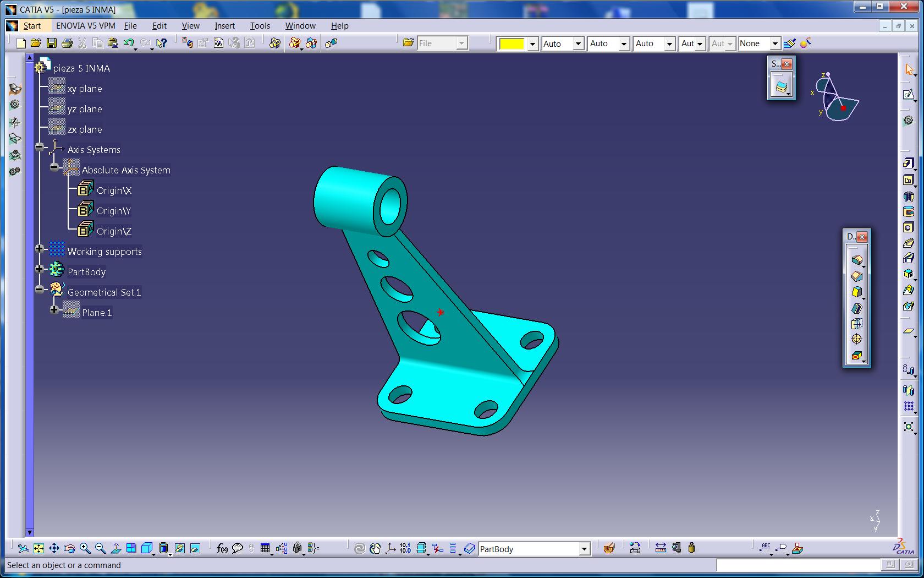The width and height of the screenshot is (924, 578).
Task: Collapse the Absolute Axis System node
Action: click(x=54, y=167)
